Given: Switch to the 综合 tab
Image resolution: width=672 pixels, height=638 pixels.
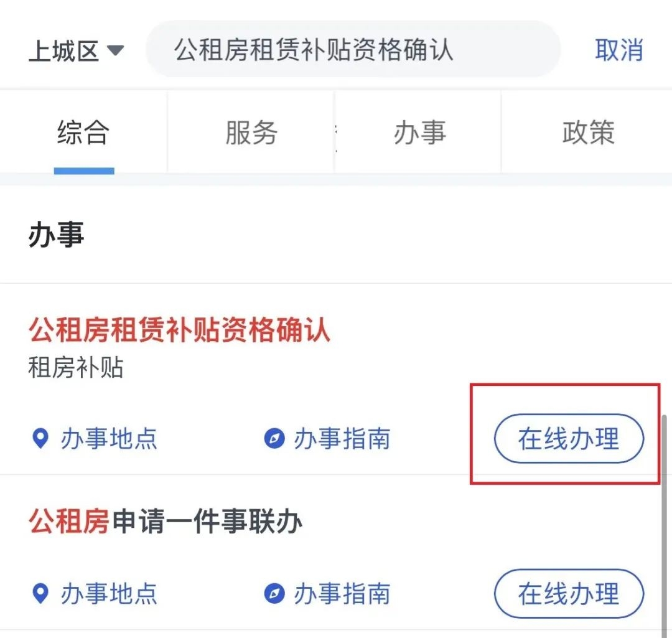Looking at the screenshot, I should coord(83,132).
